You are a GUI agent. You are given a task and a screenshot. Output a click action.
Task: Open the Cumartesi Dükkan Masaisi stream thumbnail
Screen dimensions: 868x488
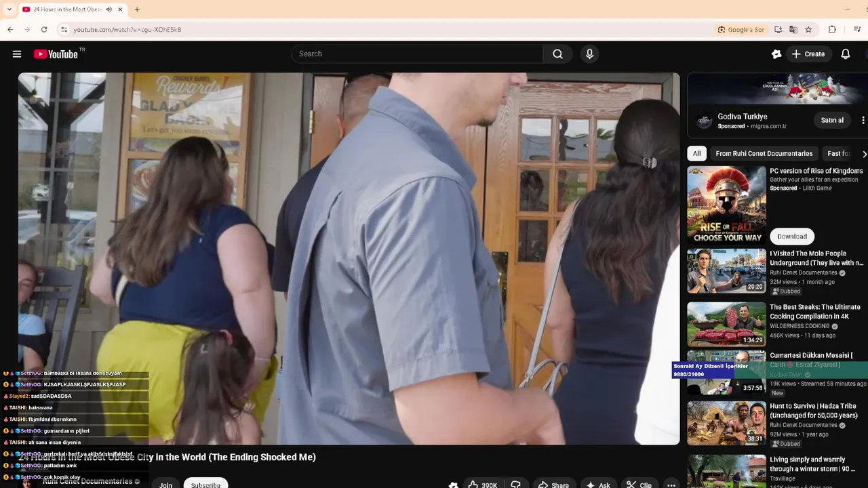726,373
